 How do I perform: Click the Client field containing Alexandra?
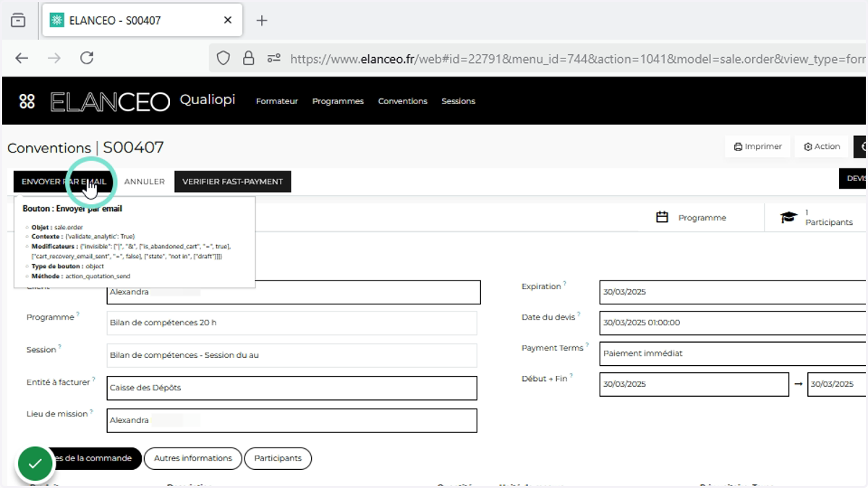(x=293, y=292)
